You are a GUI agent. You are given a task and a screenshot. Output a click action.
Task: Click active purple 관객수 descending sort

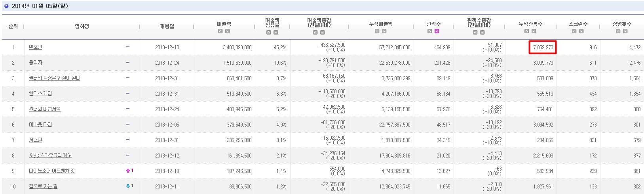coord(437,31)
